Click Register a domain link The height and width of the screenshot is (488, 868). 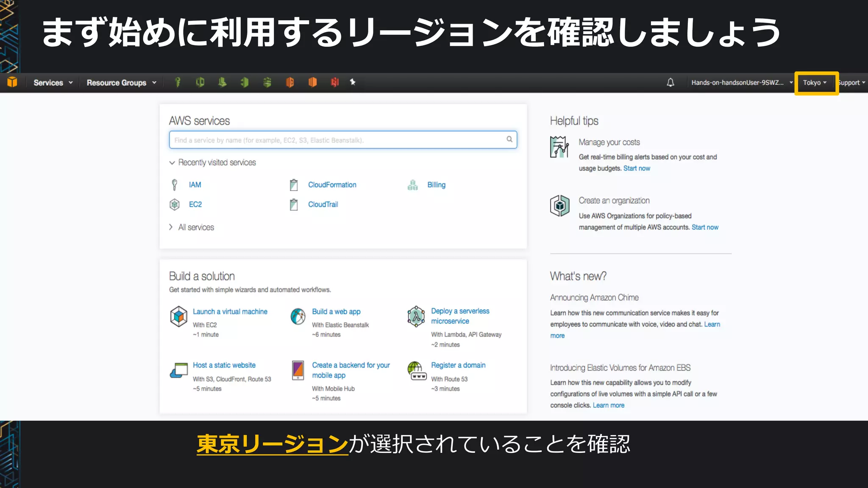[458, 365]
